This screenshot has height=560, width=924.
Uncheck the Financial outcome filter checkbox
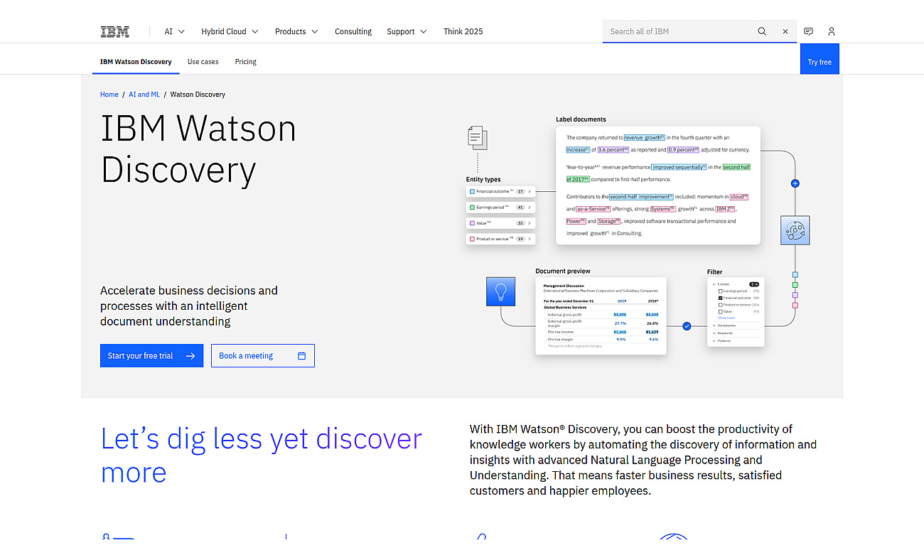[x=720, y=298]
